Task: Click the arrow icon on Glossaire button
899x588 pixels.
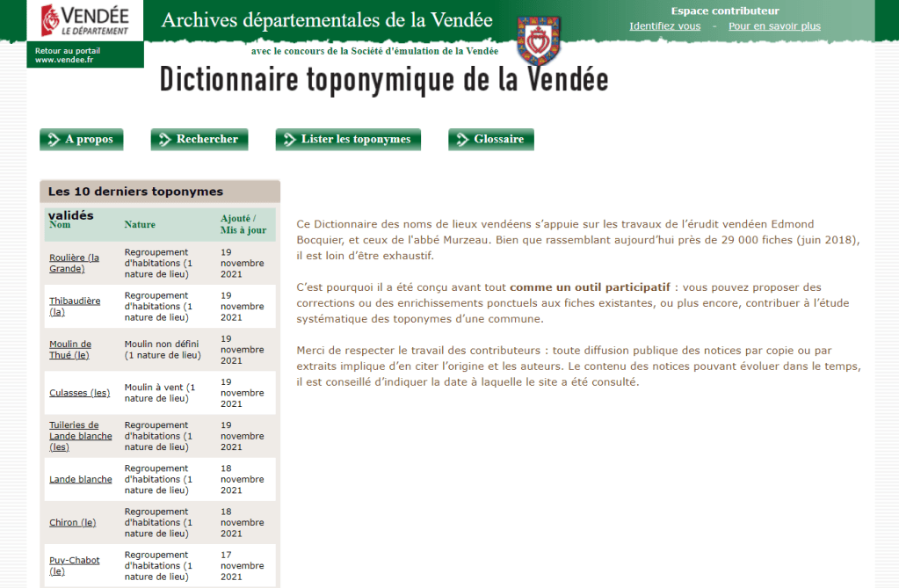Action: (462, 140)
